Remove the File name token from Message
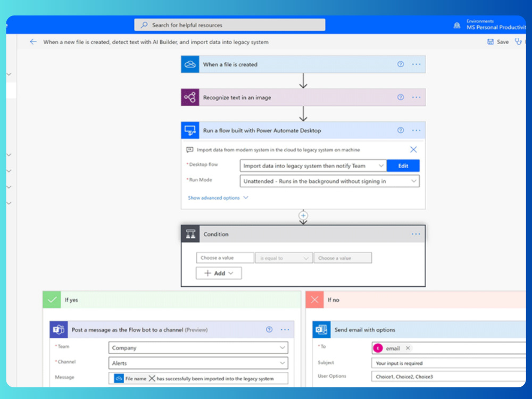This screenshot has width=532, height=399. click(152, 378)
